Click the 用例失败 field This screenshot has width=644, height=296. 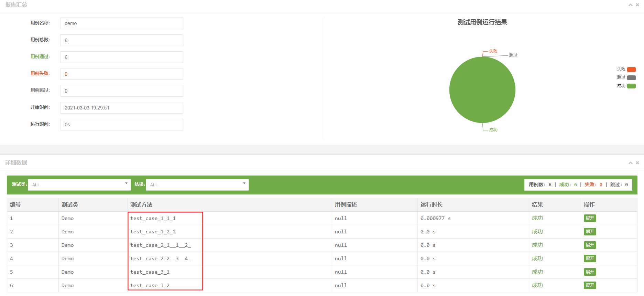(122, 74)
